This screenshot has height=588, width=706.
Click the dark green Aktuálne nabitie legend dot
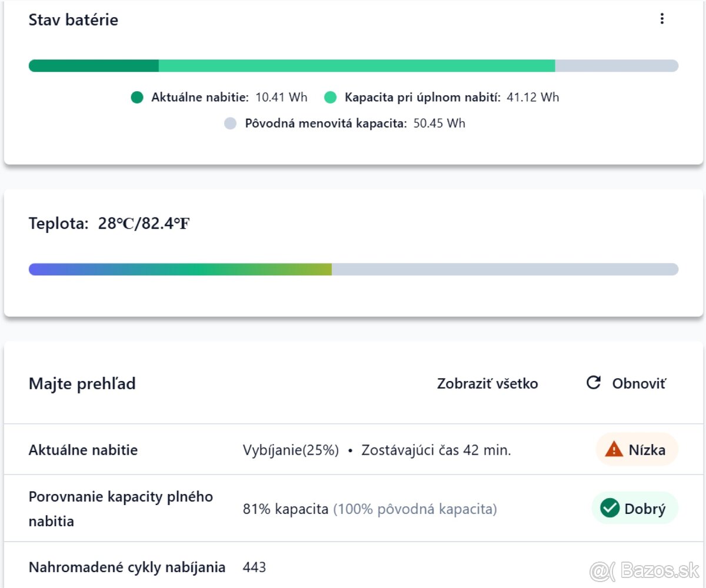[137, 98]
